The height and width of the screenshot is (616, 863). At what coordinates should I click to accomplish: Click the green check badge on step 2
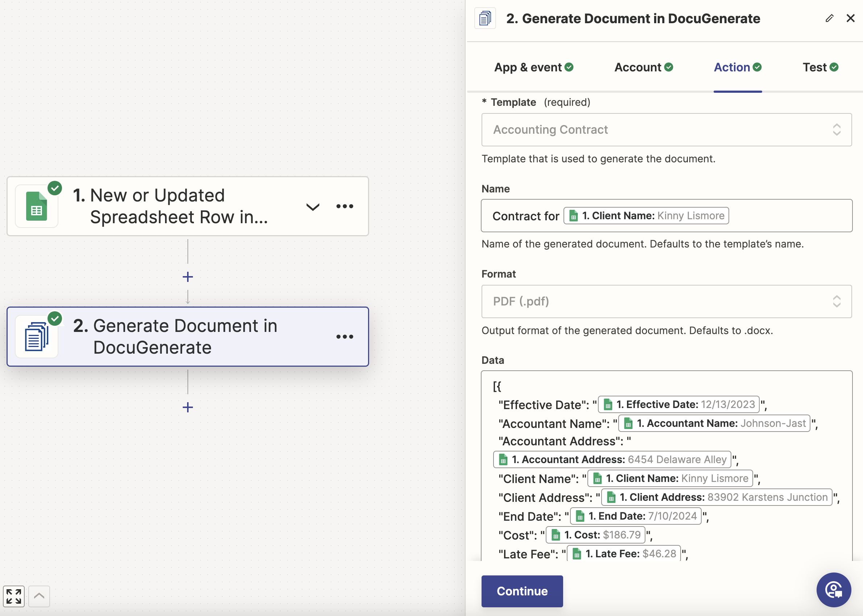55,319
